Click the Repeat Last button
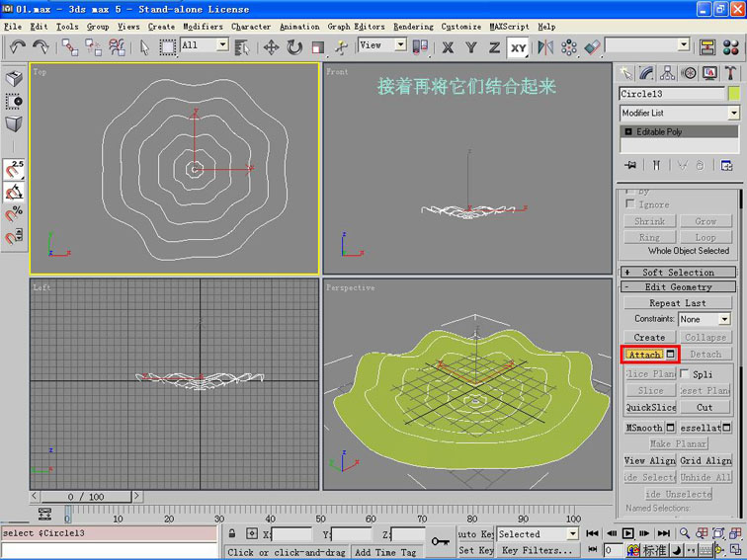 coord(678,303)
